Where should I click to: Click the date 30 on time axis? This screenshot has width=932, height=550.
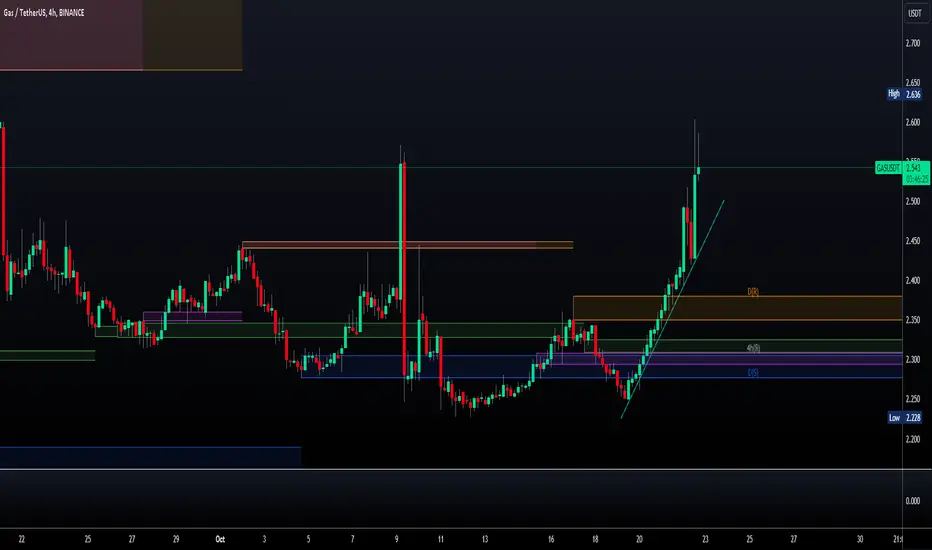pyautogui.click(x=860, y=539)
